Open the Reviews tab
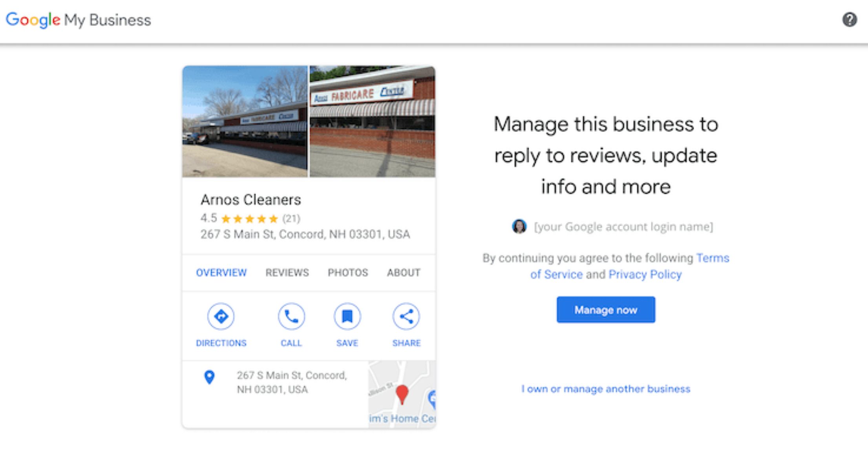This screenshot has width=868, height=459. click(287, 272)
